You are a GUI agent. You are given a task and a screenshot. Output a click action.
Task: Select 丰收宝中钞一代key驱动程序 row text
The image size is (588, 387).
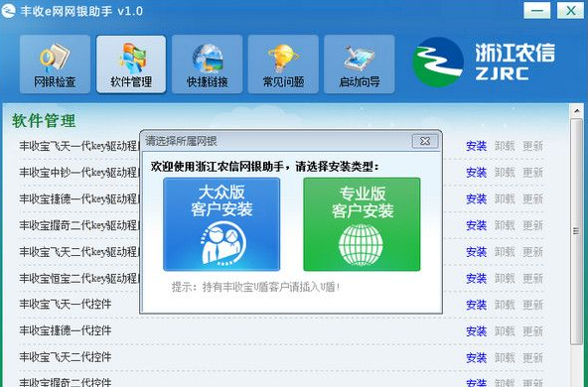79,173
